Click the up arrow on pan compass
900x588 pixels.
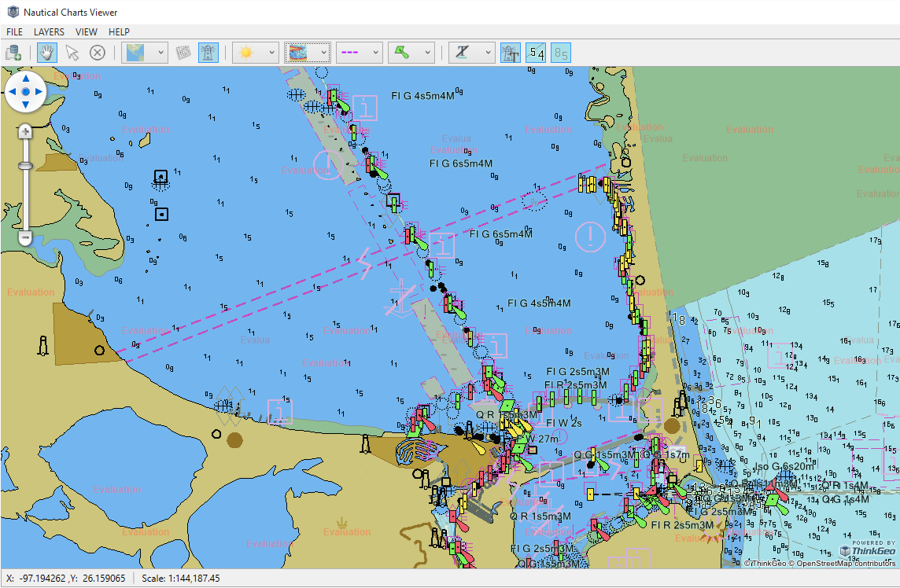click(25, 79)
